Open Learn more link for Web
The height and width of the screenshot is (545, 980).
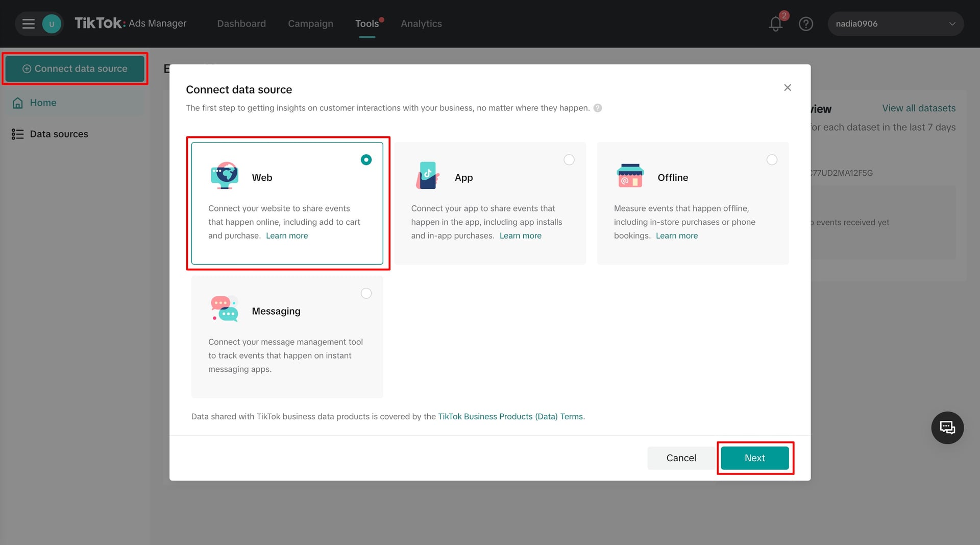287,236
